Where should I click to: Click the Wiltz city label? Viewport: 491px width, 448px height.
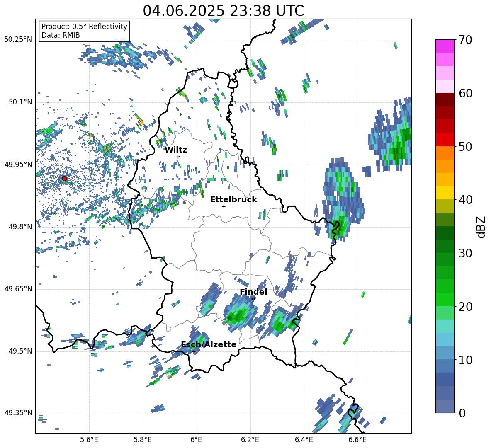176,150
